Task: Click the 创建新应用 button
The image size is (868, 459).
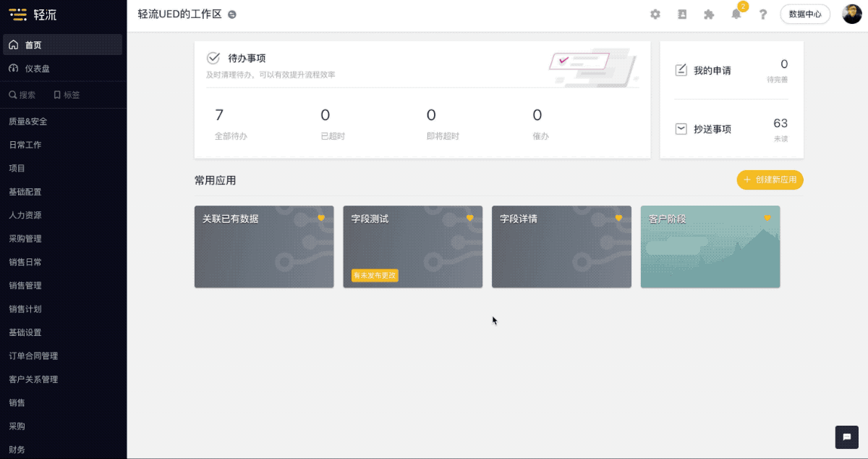Action: 770,180
